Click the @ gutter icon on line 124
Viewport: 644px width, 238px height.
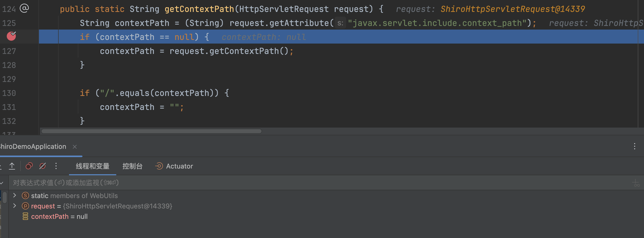(x=24, y=9)
